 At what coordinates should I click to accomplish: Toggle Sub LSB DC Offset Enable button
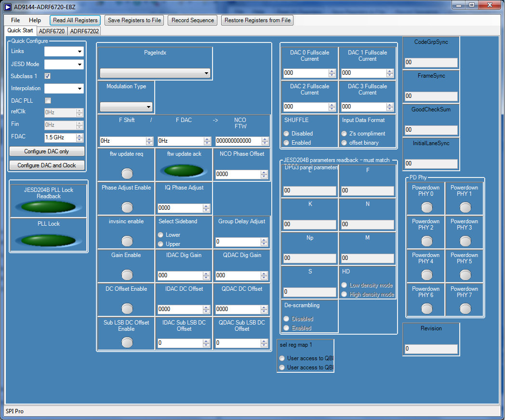[127, 342]
